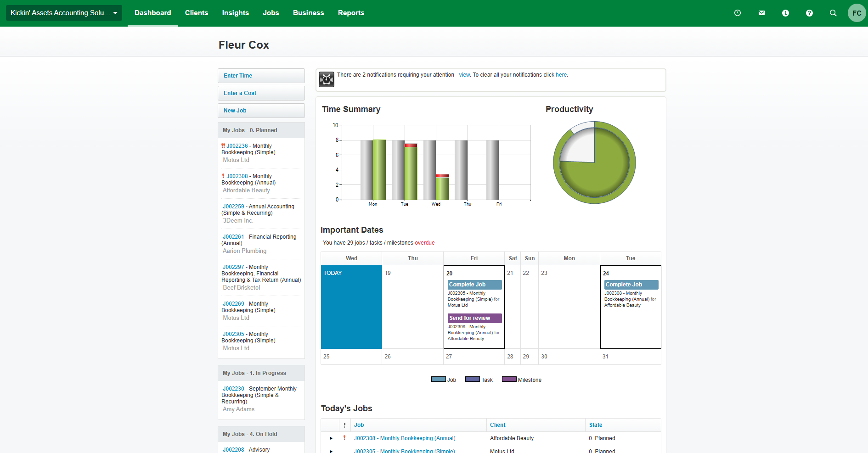Viewport: 868px width, 453px height.
Task: Click the info circle icon in the header
Action: (785, 13)
